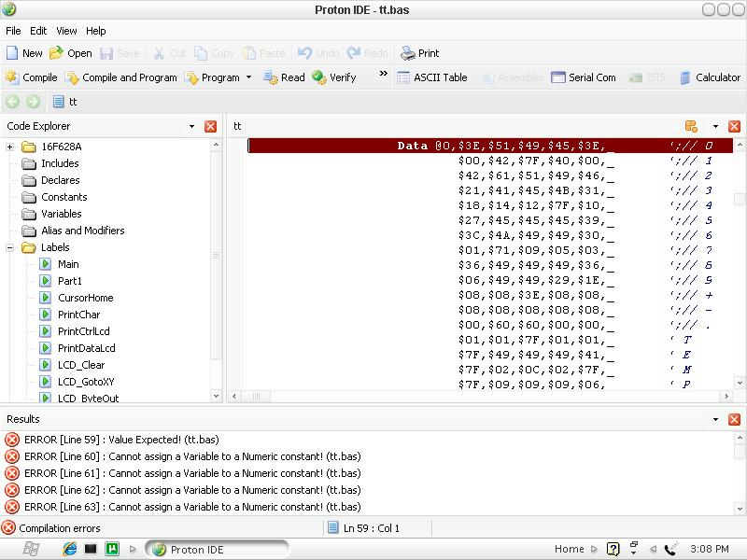Viewport: 747px width, 560px height.
Task: Open the Help menu
Action: coord(96,31)
